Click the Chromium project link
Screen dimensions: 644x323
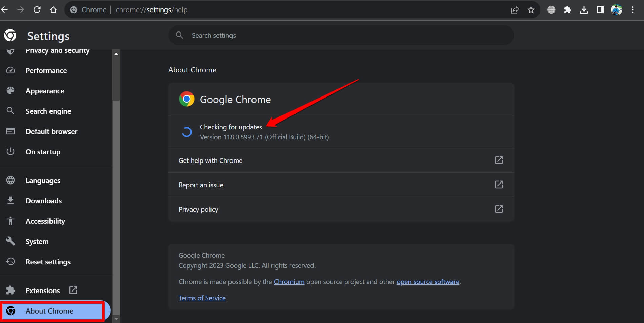[x=289, y=281]
